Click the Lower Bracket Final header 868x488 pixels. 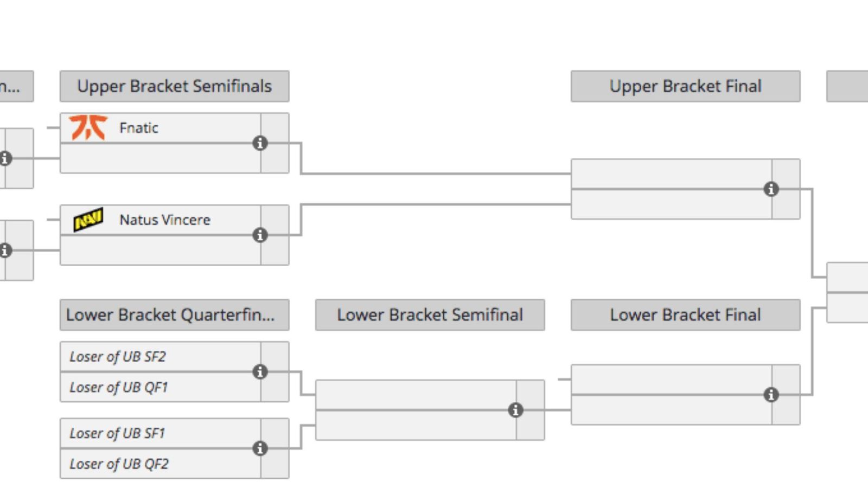685,315
